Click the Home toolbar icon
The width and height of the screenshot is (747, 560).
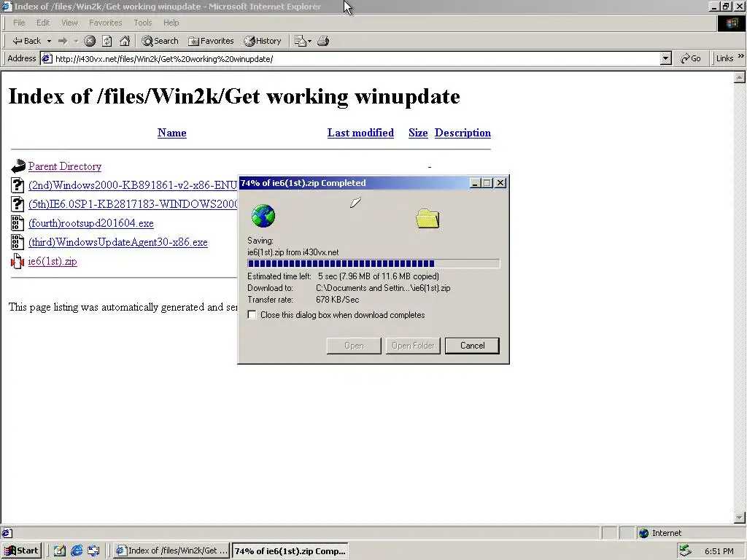125,41
